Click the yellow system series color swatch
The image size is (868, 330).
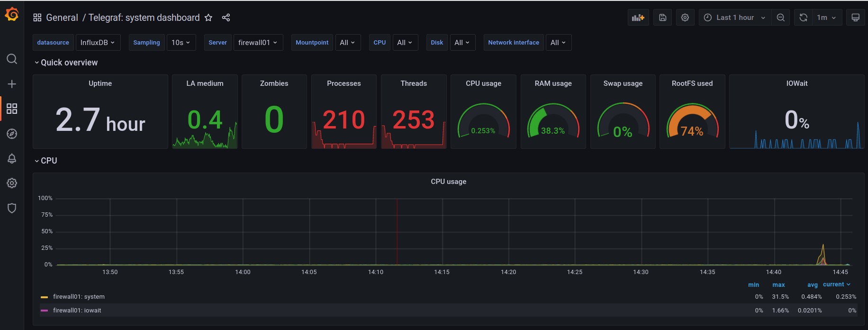pyautogui.click(x=45, y=297)
